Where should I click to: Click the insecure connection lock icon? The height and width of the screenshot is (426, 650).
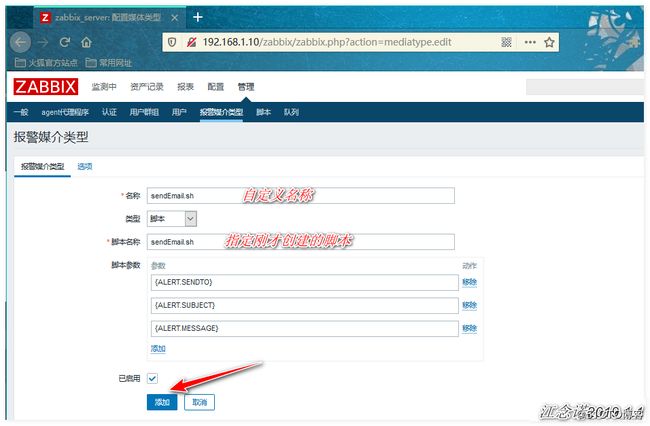pos(191,42)
